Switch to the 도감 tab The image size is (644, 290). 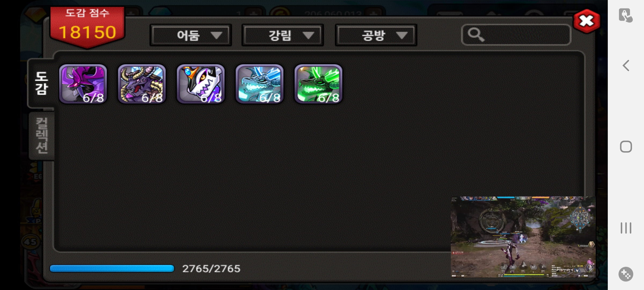42,83
